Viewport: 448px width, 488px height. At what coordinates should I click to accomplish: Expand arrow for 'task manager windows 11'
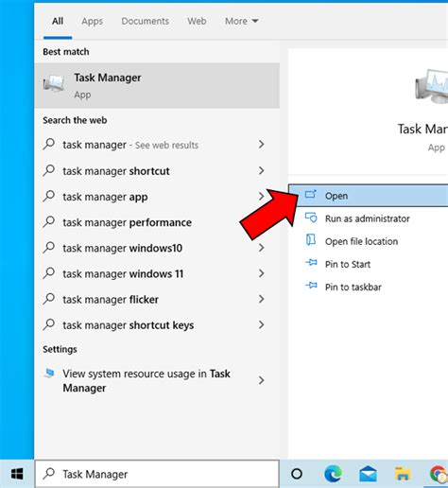[261, 273]
